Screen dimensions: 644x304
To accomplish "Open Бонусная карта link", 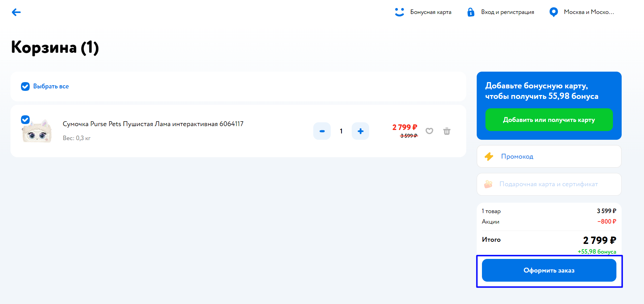I will coord(431,12).
